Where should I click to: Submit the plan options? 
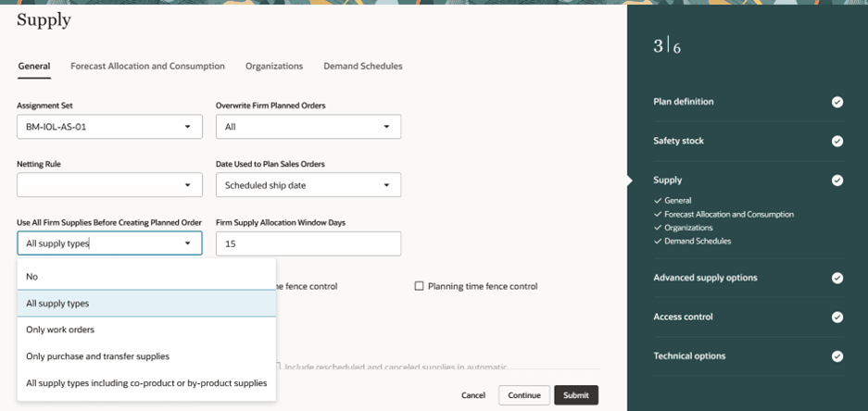(x=576, y=395)
